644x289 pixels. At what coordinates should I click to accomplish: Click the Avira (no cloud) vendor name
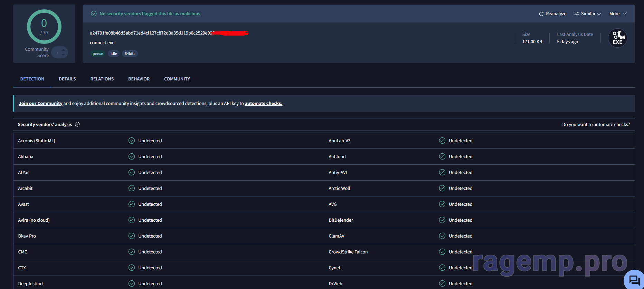click(34, 220)
